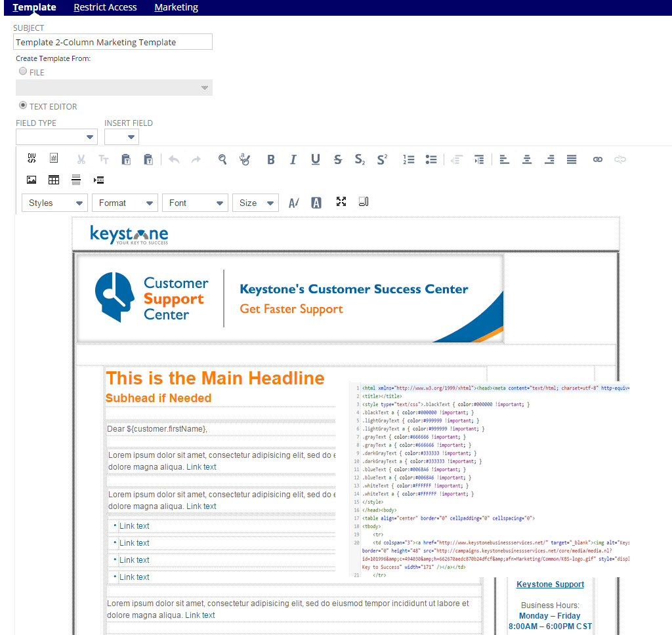Switch to the Restrict Access tab
Screen dimensions: 672x635
(x=106, y=7)
